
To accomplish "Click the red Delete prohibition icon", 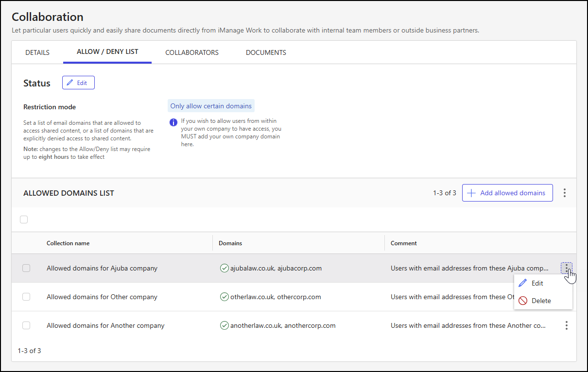I will point(523,301).
